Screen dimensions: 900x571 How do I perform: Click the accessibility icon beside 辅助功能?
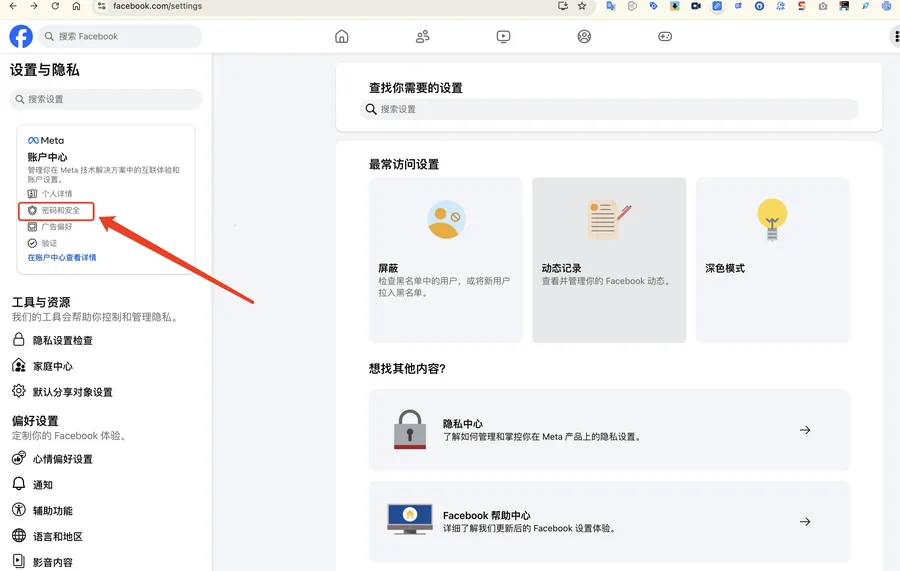18,510
